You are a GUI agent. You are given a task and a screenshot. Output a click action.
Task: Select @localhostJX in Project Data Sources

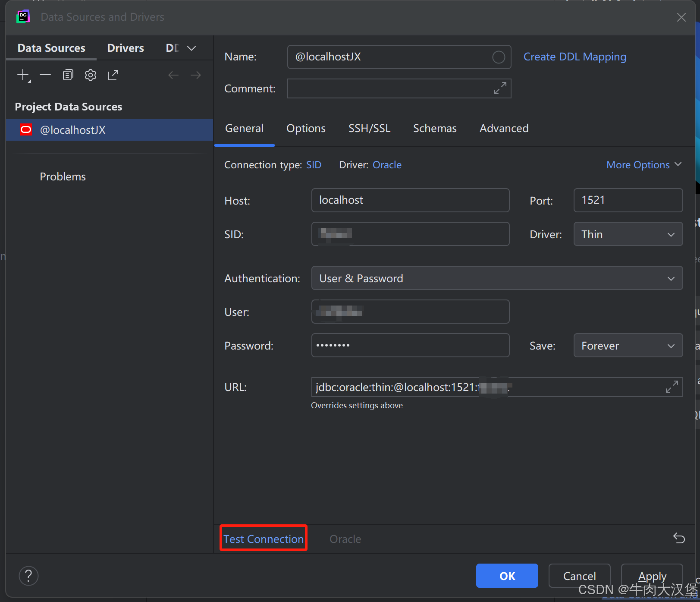coord(110,130)
